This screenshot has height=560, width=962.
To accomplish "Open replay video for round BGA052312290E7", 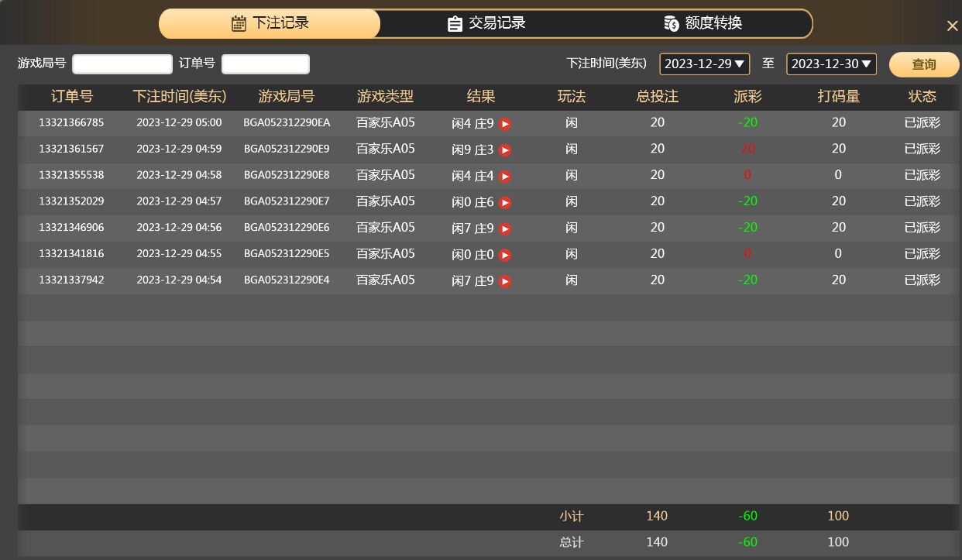I will coord(505,203).
